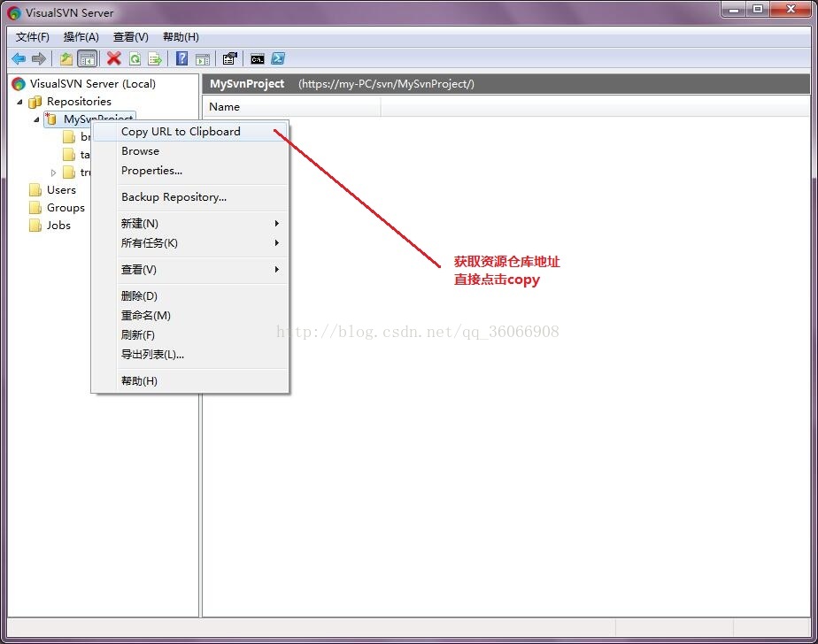
Task: Choose 帮助(H) in context menu
Action: point(190,380)
